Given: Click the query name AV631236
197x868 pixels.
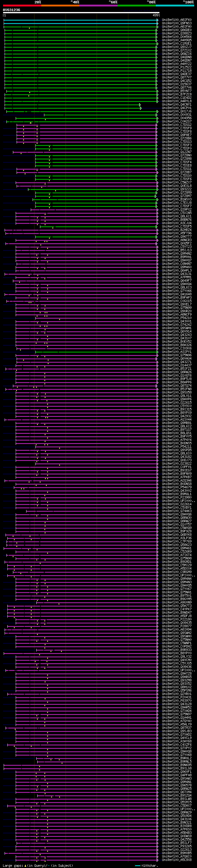Looking at the screenshot, I should [11, 10].
